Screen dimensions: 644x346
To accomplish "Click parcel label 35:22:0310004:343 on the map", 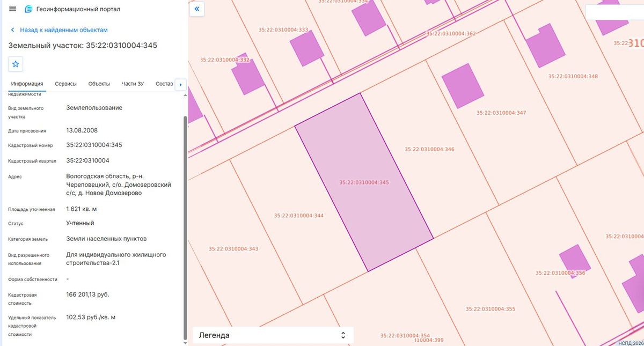I will pos(233,249).
